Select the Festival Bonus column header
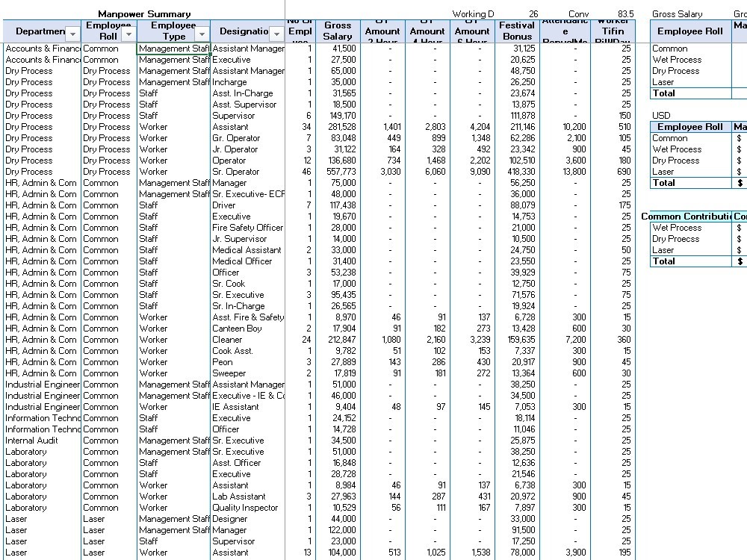The image size is (747, 560). 518,31
